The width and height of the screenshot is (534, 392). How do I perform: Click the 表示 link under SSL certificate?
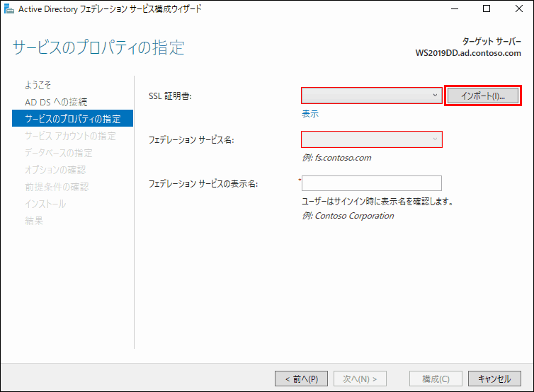coord(310,114)
